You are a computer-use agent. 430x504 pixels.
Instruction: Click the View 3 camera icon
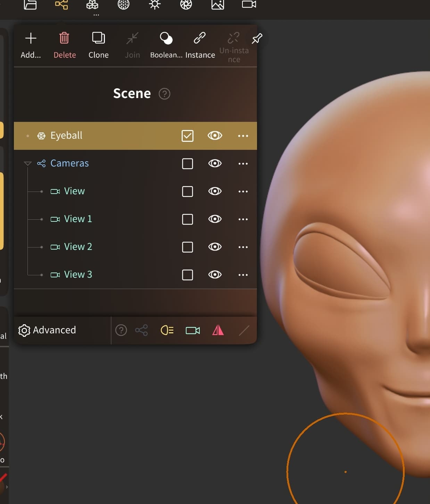55,275
